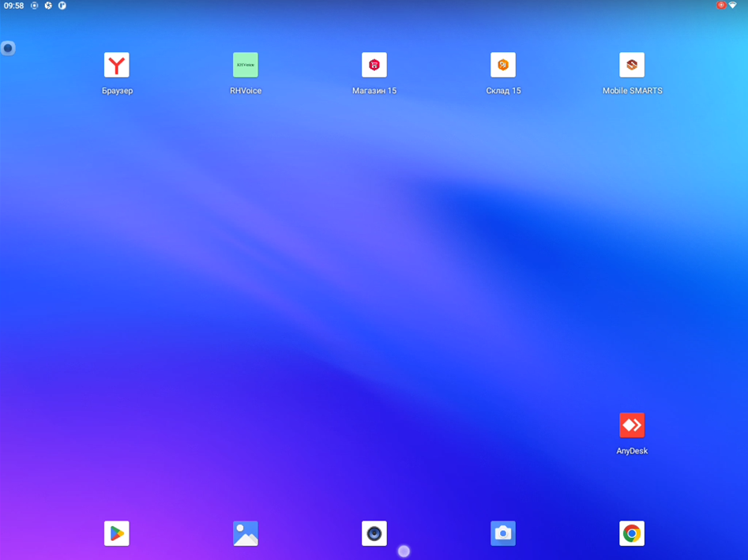Tap the floating blue assistive button
Viewport: 748px width, 560px height.
[8, 48]
